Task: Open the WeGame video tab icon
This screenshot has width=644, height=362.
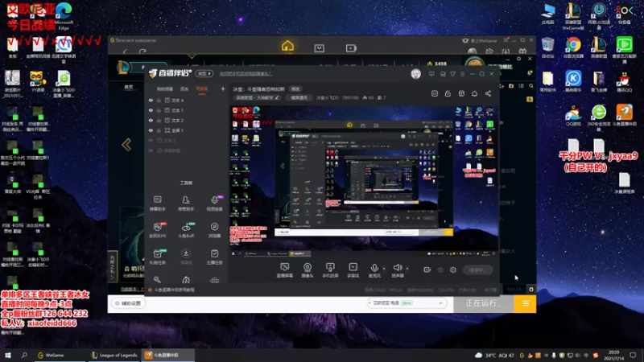Action: click(x=351, y=48)
